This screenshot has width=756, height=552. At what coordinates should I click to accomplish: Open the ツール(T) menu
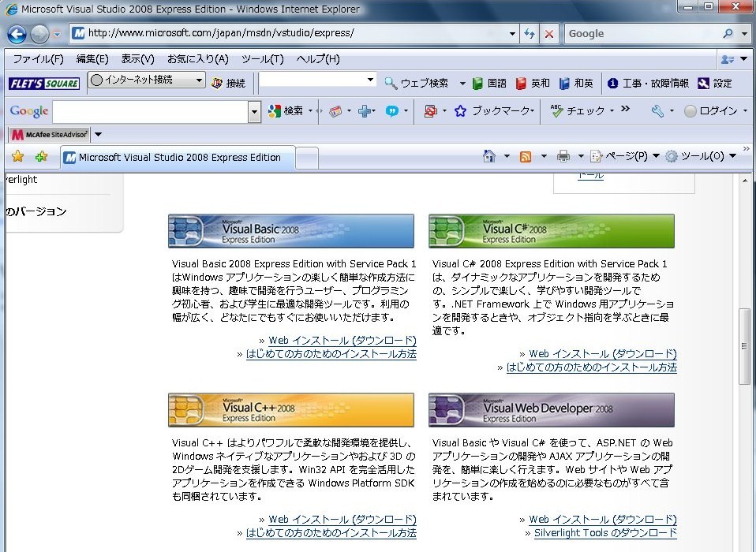point(262,59)
